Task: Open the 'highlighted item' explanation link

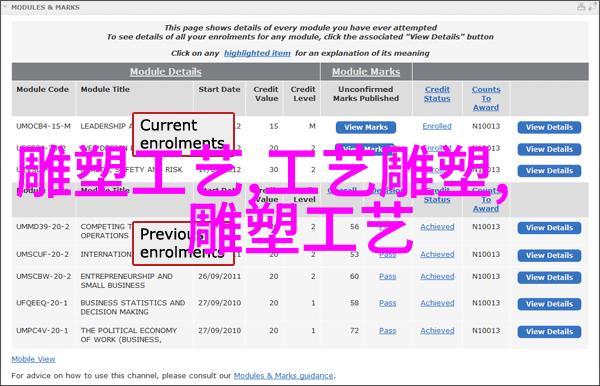Action: pyautogui.click(x=257, y=53)
